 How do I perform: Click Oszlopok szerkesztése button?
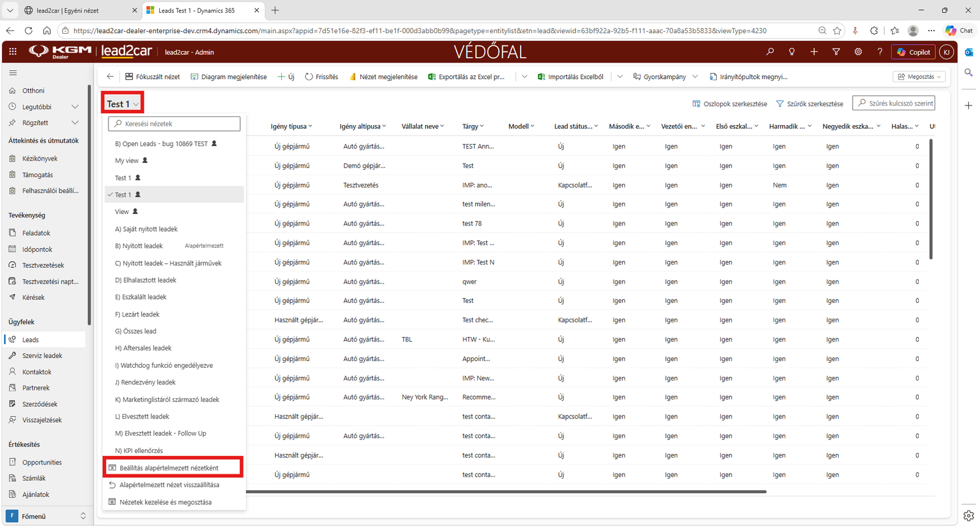point(729,104)
